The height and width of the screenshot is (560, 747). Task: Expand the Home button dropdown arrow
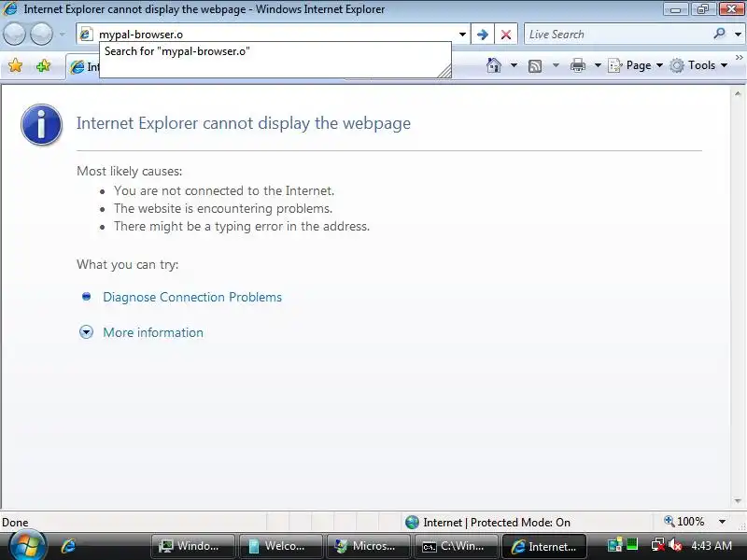point(514,65)
